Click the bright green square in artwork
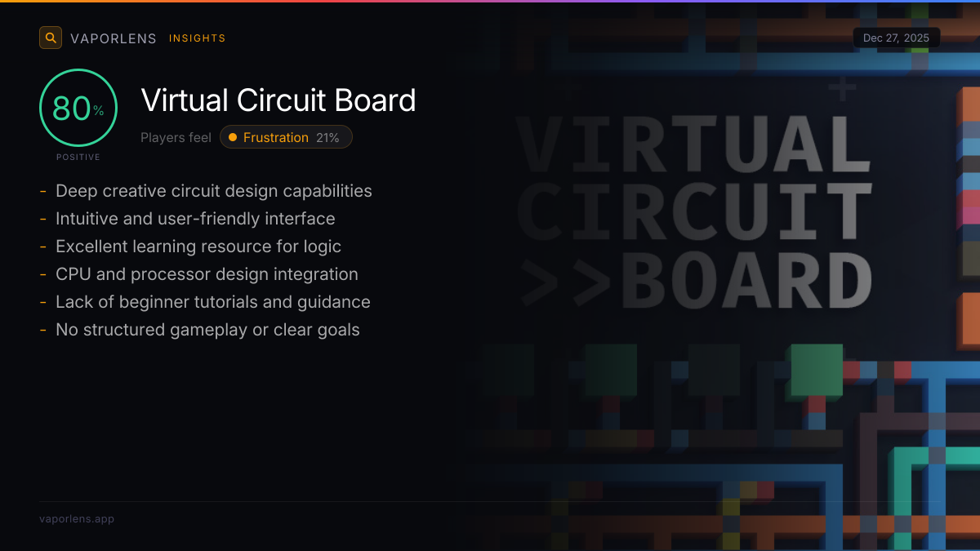 (x=817, y=370)
